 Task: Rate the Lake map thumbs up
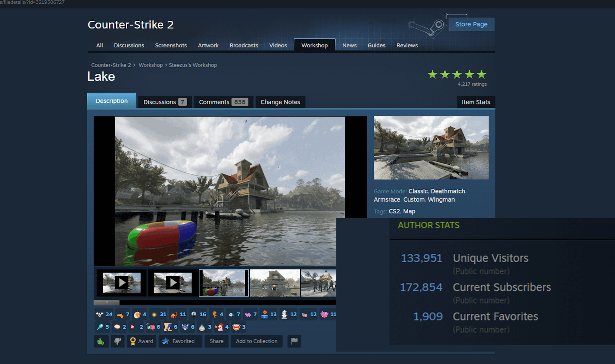[101, 341]
